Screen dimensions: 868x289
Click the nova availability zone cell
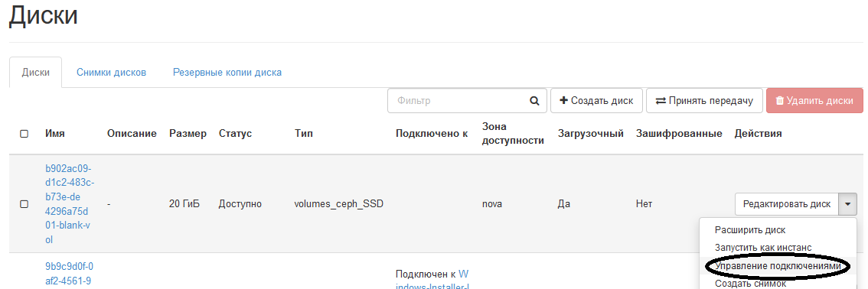pos(492,204)
